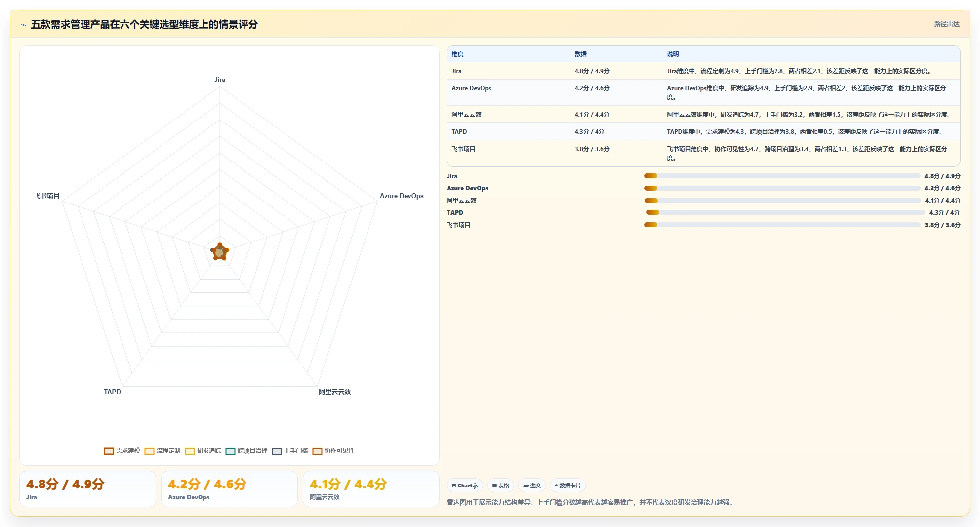Click the Jira description about 流程定制为4.9
The width and height of the screenshot is (980, 527).
[799, 71]
